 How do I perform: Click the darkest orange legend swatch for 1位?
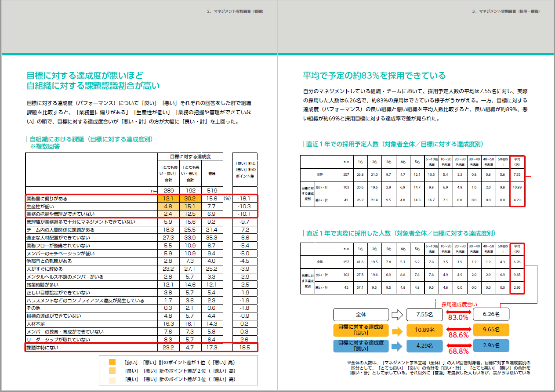click(112, 363)
